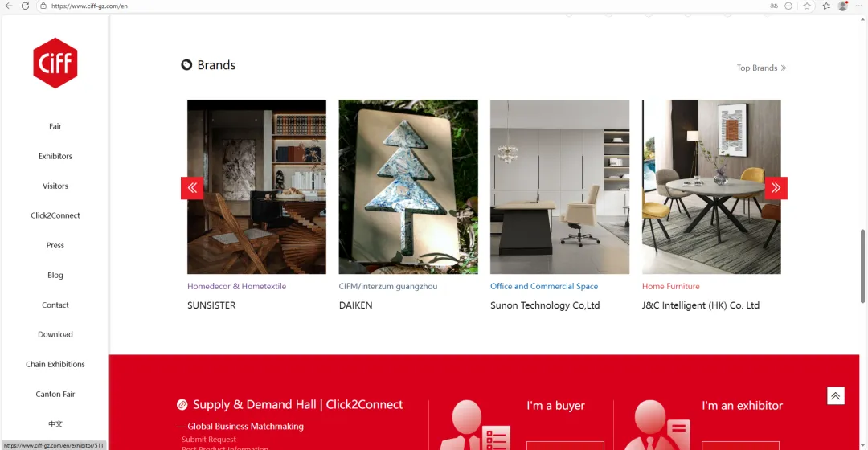The width and height of the screenshot is (868, 450).
Task: Go to previous brands with left arrow
Action: tap(192, 188)
